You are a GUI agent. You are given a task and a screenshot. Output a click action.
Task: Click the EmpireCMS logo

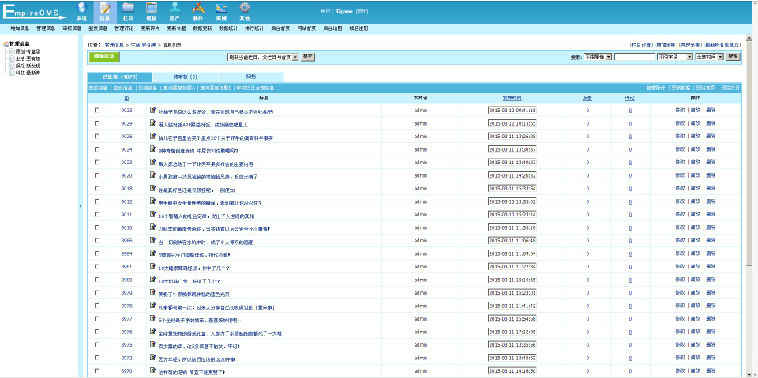(34, 13)
